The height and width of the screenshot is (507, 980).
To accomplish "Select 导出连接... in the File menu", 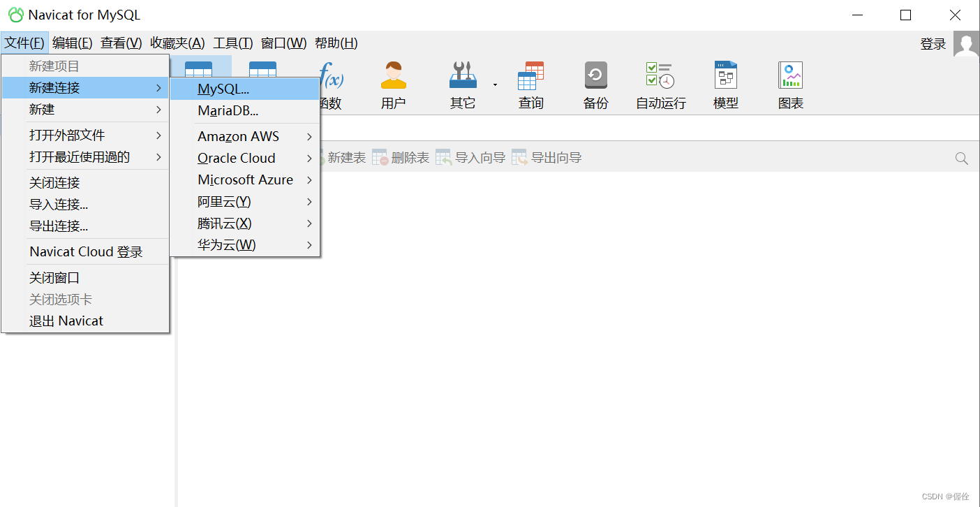I will point(85,226).
